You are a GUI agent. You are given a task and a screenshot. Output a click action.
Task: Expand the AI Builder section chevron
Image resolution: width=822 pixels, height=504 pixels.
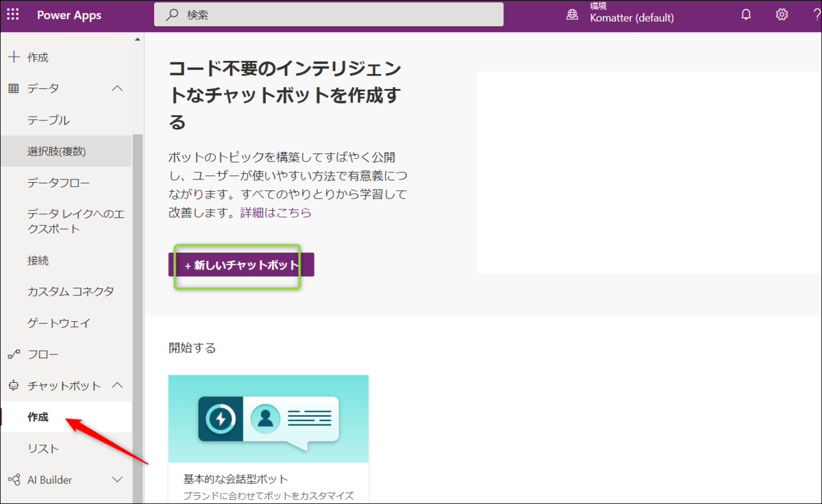pyautogui.click(x=117, y=480)
